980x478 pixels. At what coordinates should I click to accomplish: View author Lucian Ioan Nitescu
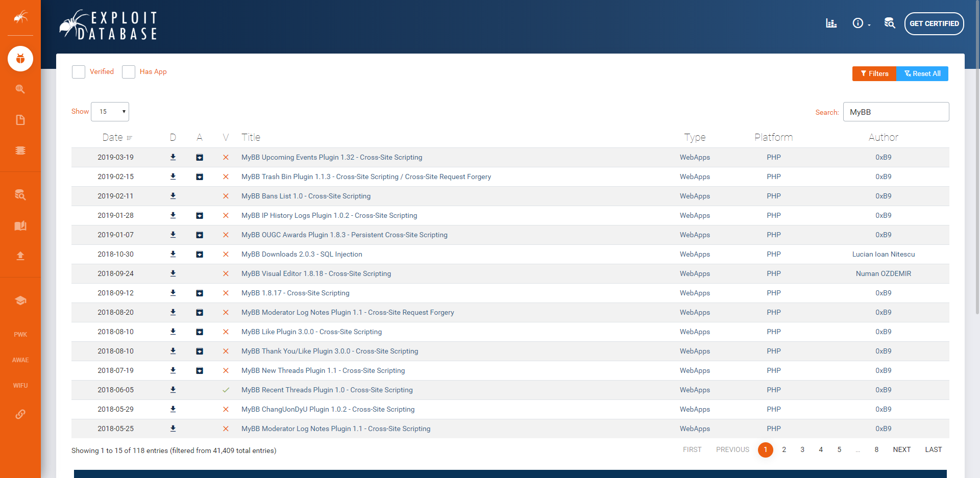tap(884, 254)
